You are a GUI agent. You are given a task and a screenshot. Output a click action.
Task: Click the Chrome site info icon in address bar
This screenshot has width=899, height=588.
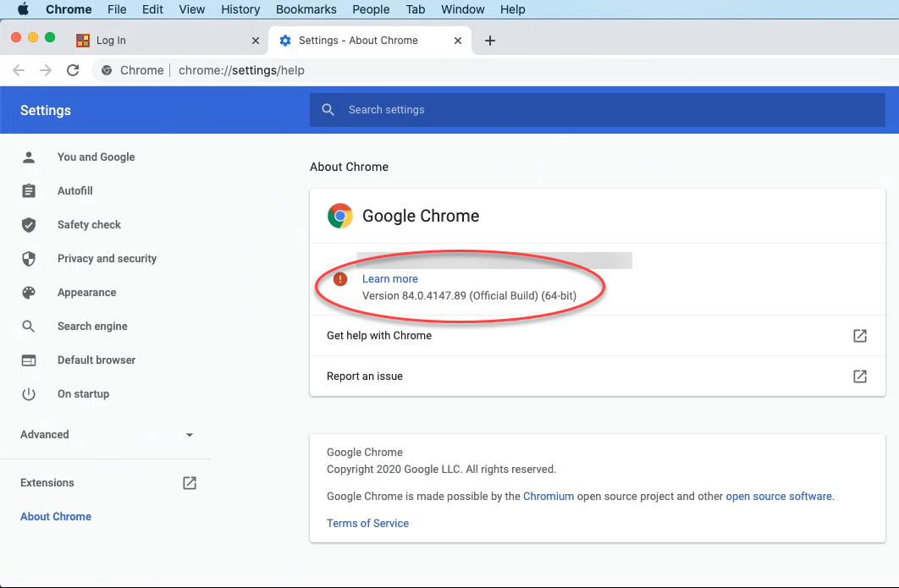[x=107, y=70]
